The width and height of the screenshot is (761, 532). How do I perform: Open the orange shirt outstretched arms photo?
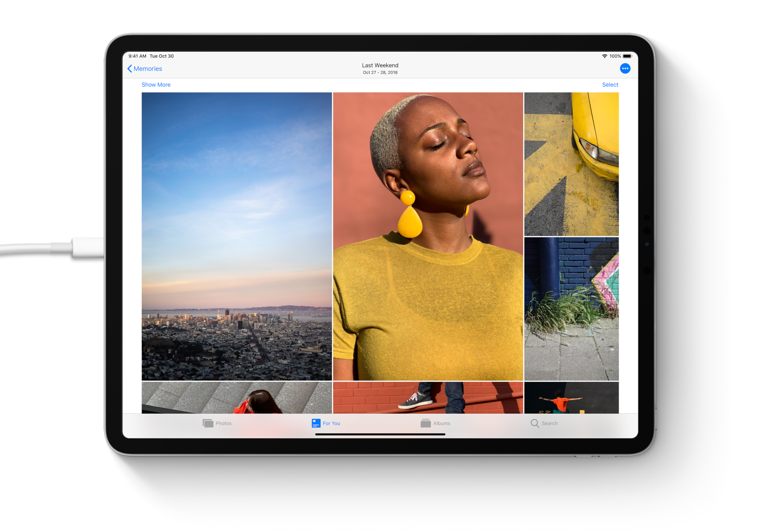(572, 398)
